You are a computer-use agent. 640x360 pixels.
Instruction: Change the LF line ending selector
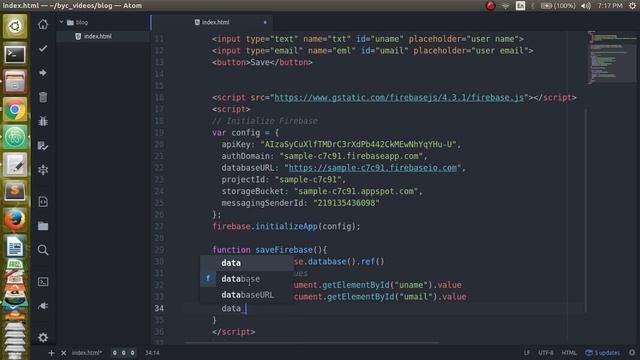point(527,353)
